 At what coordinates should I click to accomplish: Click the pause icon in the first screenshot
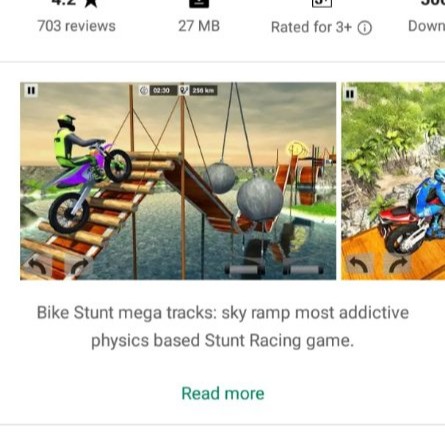31,90
